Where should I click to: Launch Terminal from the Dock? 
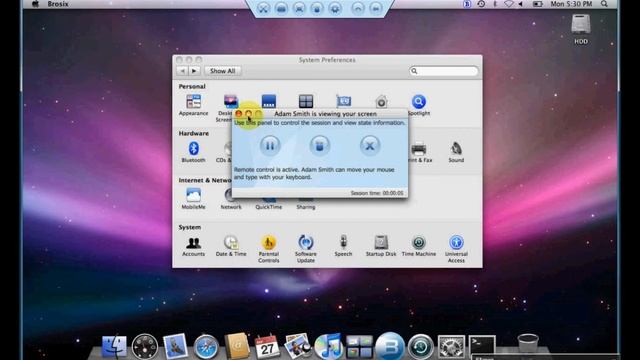[482, 346]
